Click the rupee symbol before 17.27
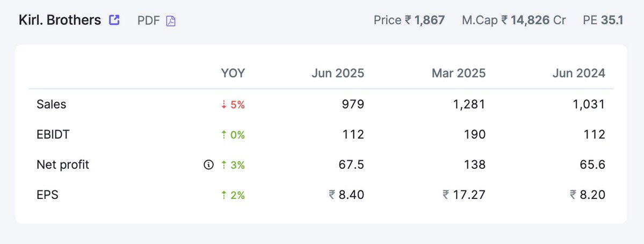644x244 pixels. point(446,195)
